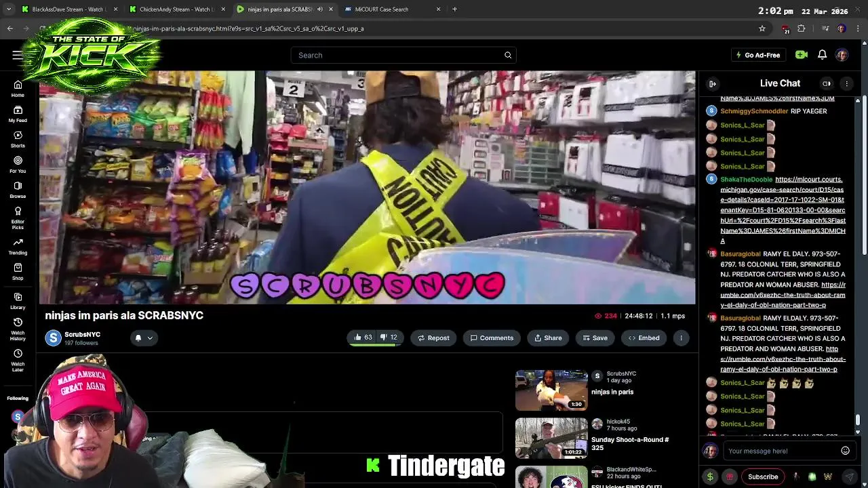Open My Feed in the sidebar
This screenshot has height=488, width=868.
(x=18, y=114)
